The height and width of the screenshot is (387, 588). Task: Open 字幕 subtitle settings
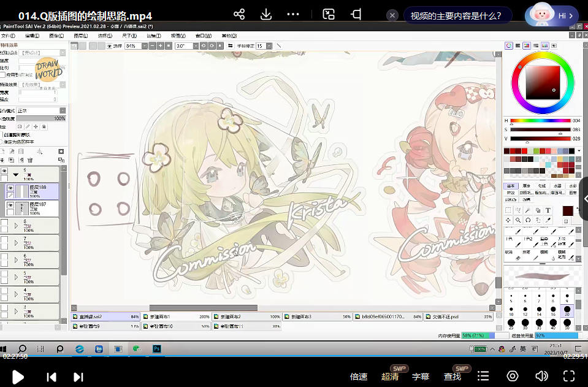click(420, 377)
